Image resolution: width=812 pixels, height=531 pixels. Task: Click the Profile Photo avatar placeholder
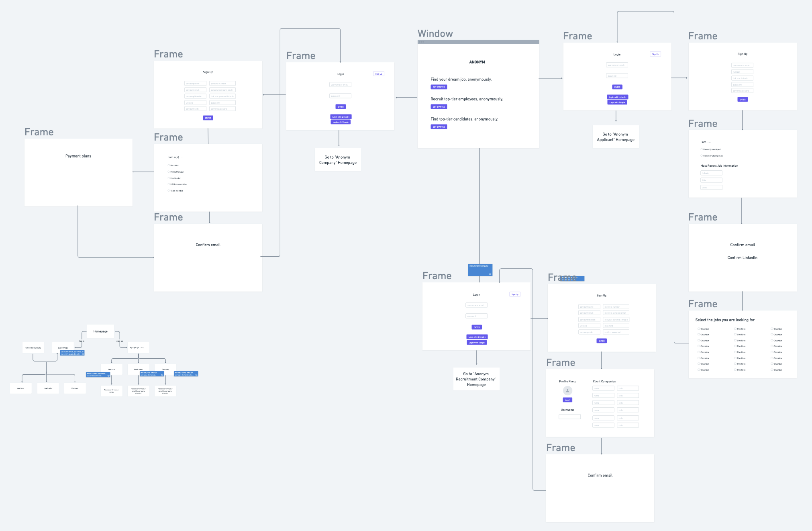coord(567,390)
